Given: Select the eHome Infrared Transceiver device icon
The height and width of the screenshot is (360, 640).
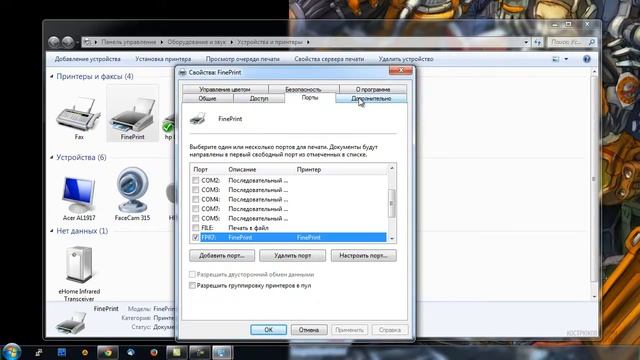Looking at the screenshot, I should coord(79,264).
